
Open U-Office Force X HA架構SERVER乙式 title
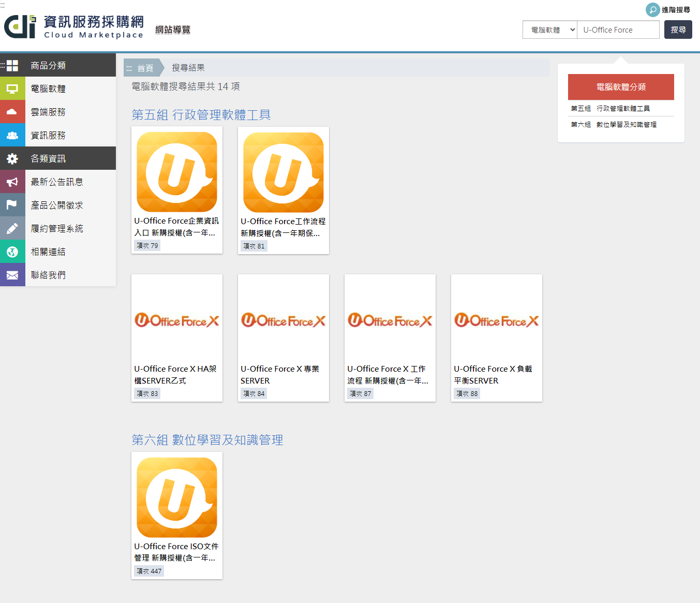(175, 375)
